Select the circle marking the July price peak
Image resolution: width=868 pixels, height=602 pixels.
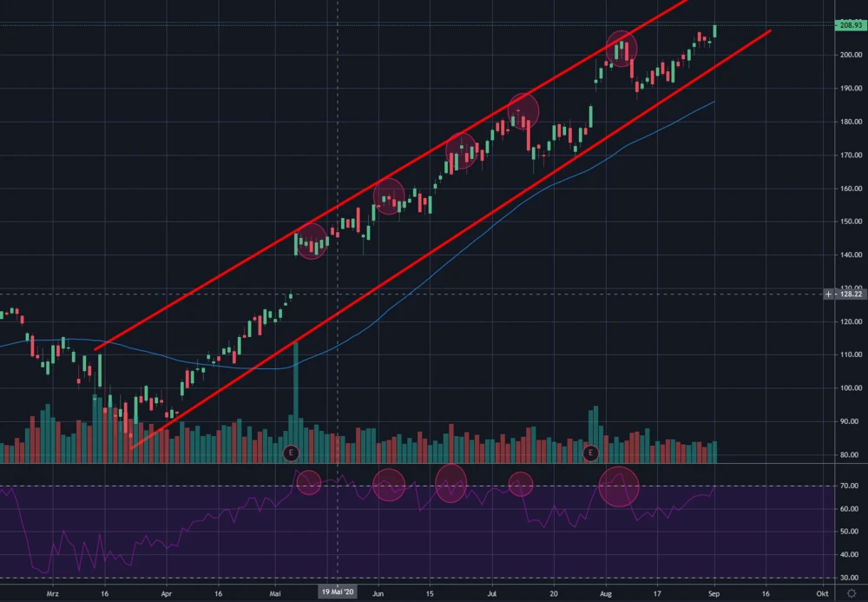[523, 110]
